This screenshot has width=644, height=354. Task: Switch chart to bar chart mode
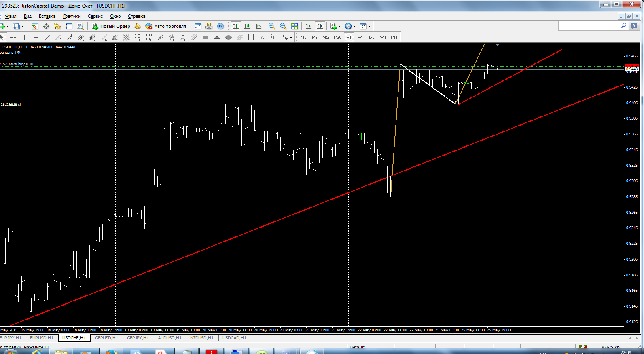(x=236, y=26)
